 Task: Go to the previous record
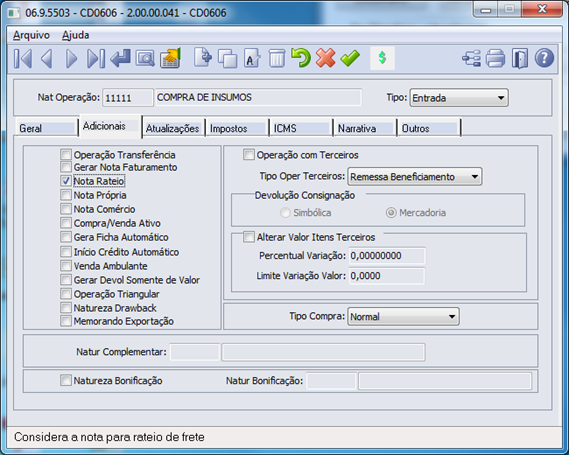pyautogui.click(x=47, y=58)
